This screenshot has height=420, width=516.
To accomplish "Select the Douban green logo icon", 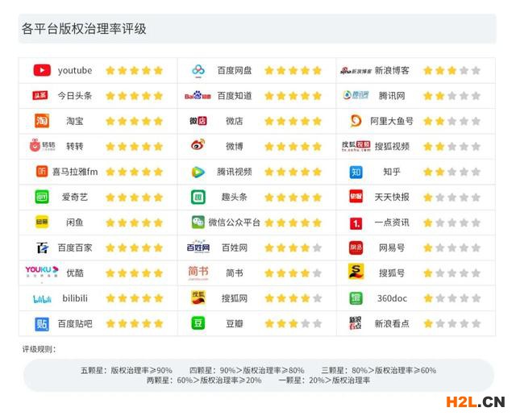I will [x=198, y=323].
